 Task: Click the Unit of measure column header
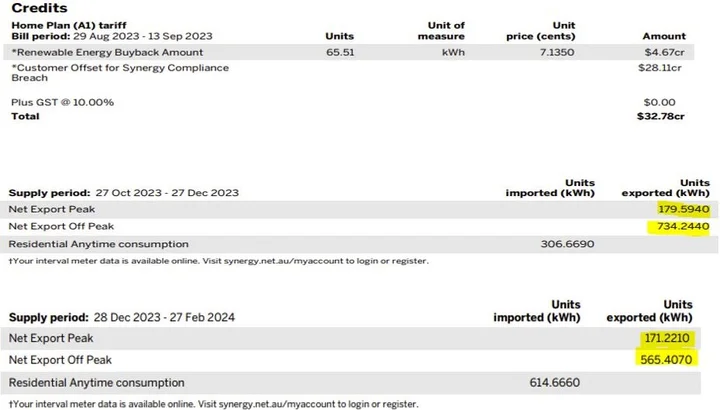coord(445,30)
